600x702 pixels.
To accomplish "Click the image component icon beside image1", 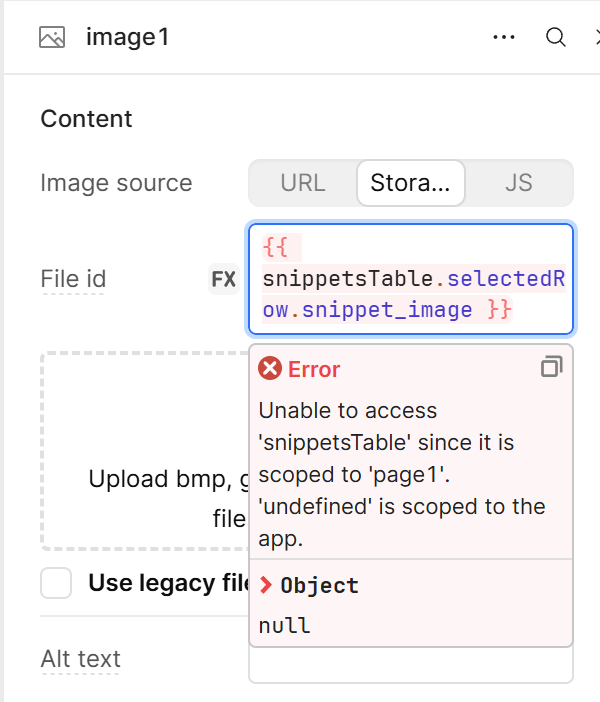I will 52,37.
